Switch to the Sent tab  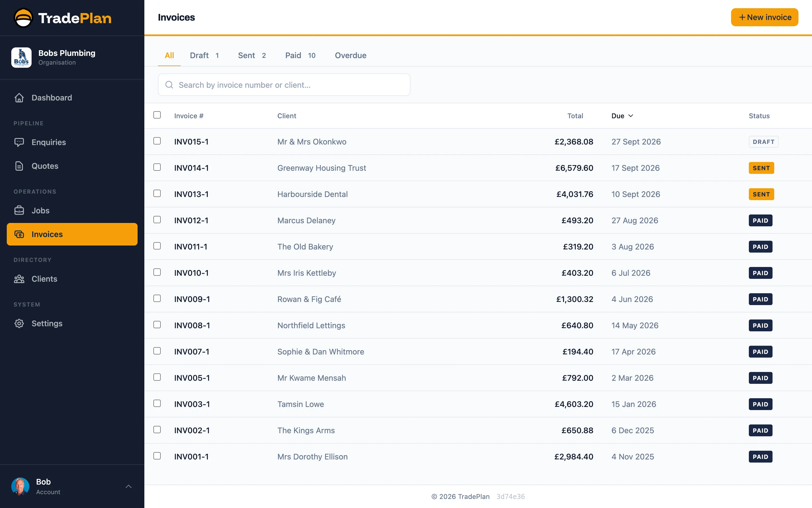click(x=252, y=55)
